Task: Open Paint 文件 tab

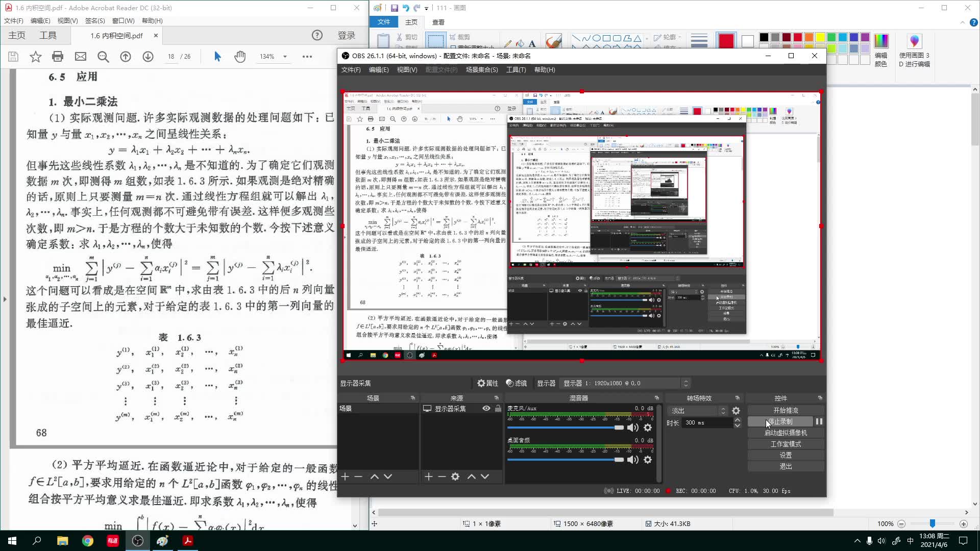Action: tap(384, 22)
